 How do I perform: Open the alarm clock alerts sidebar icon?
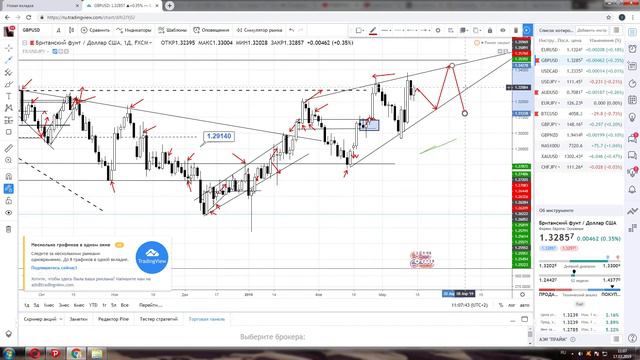(x=632, y=49)
